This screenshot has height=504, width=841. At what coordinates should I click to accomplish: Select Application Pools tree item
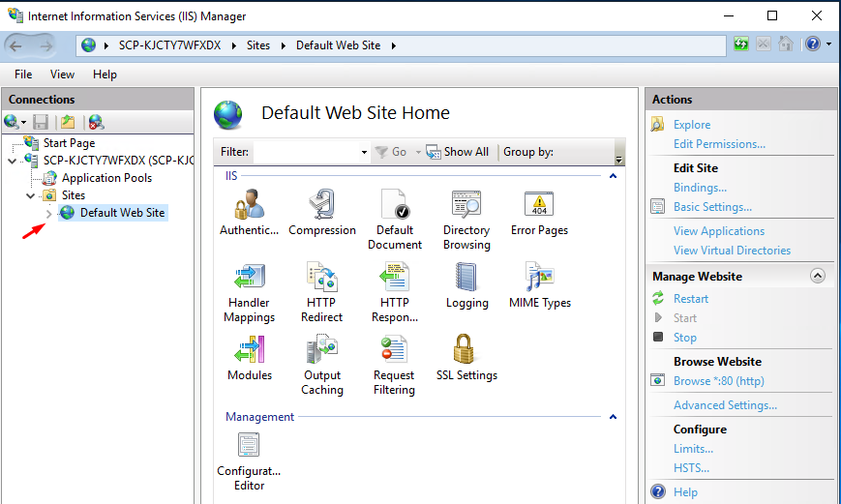[106, 178]
